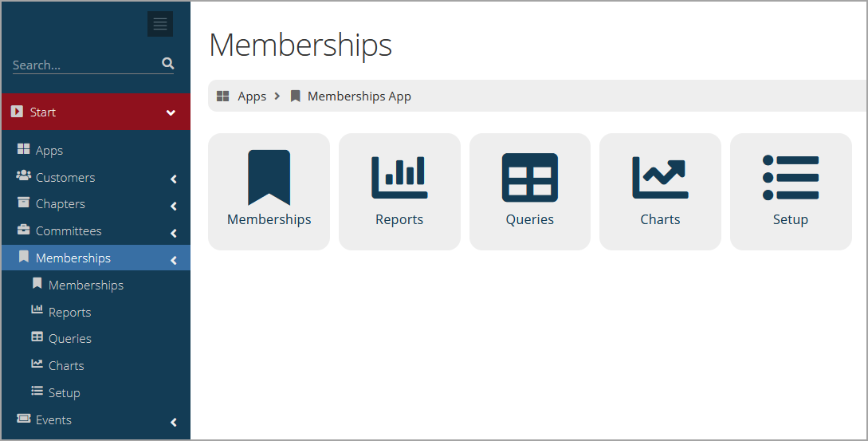868x441 pixels.
Task: Open the Setup list tile
Action: [x=791, y=191]
